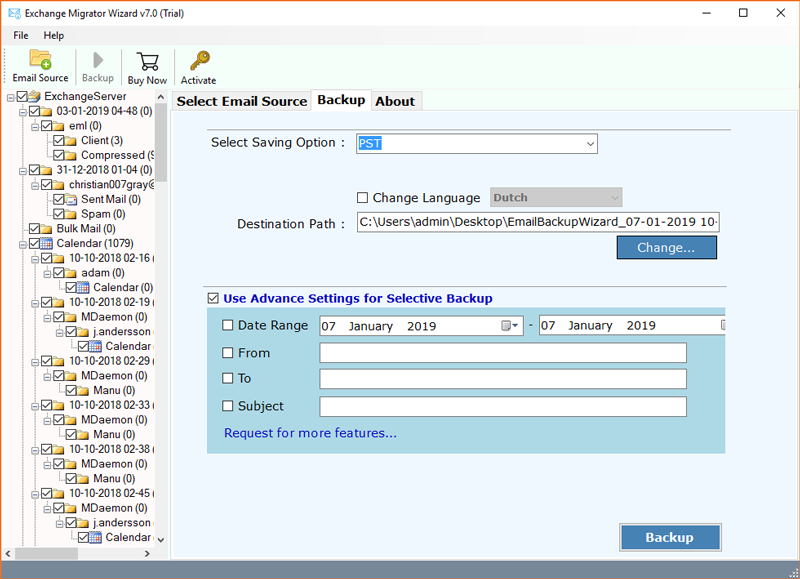The image size is (800, 579).
Task: Click the Calendar (0) calendar icon under adam
Action: 84,288
